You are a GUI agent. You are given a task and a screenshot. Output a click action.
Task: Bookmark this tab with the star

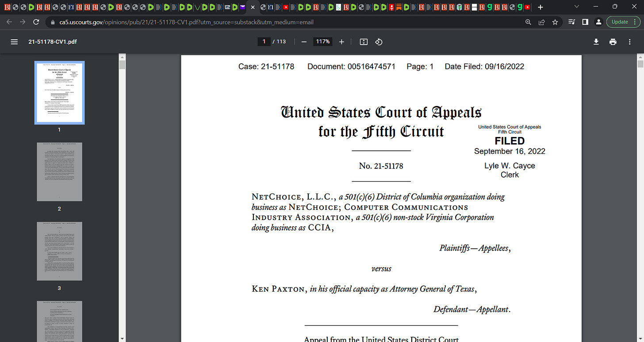click(555, 22)
